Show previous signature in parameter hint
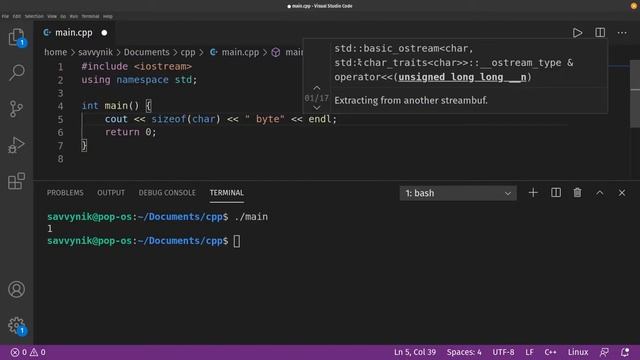This screenshot has width=640, height=360. [317, 88]
